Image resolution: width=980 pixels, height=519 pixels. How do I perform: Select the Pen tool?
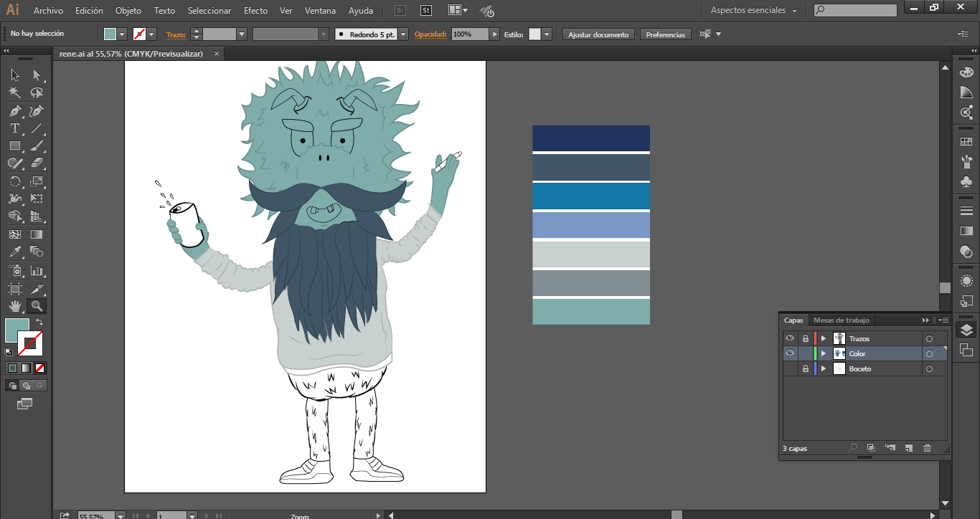[14, 111]
